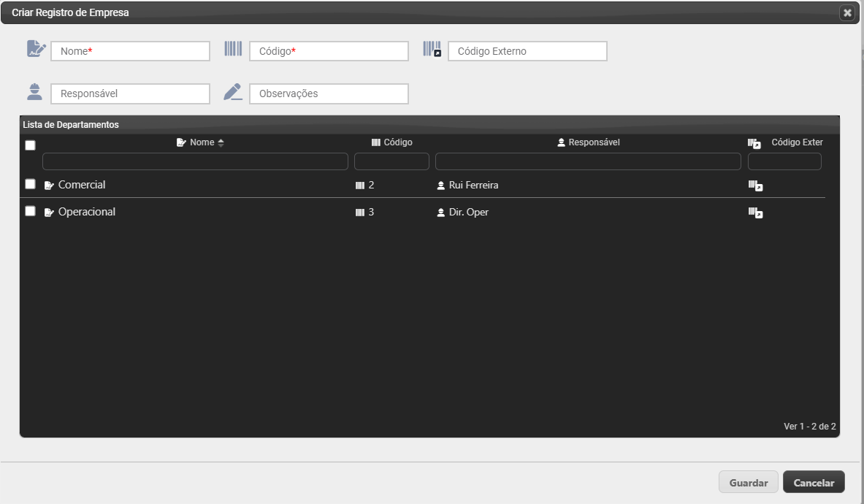Focus the Código input field
The image size is (864, 504).
tap(329, 51)
